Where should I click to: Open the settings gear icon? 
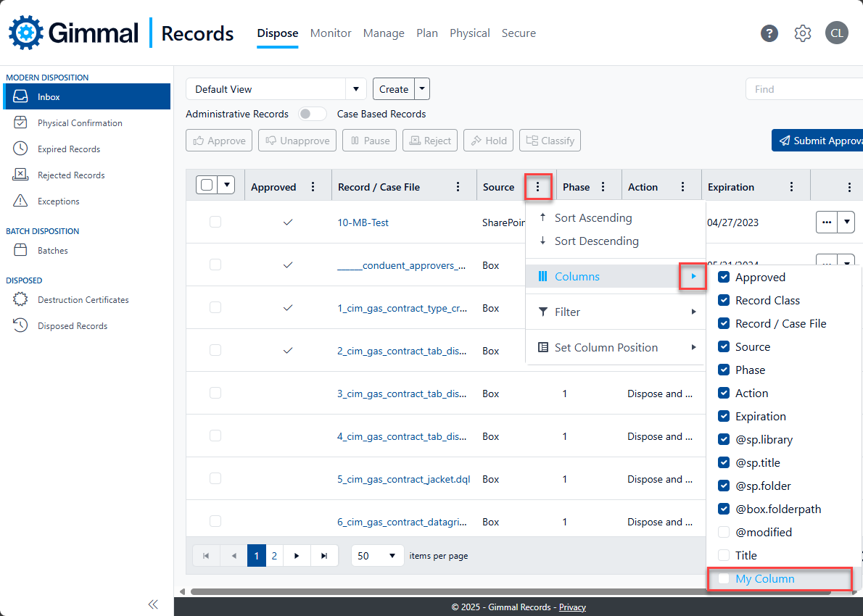[802, 33]
